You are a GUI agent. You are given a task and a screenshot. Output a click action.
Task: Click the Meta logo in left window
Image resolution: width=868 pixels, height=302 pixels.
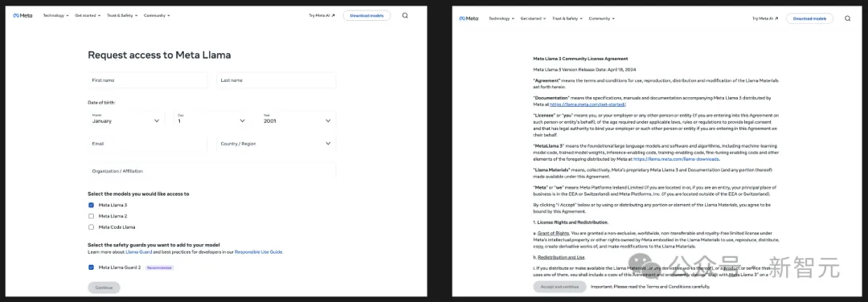(x=23, y=15)
